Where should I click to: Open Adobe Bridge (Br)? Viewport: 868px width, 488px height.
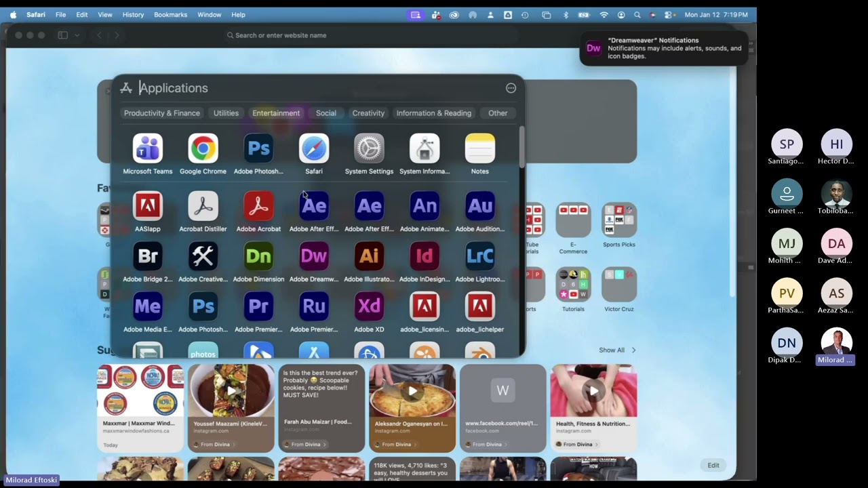(x=148, y=256)
